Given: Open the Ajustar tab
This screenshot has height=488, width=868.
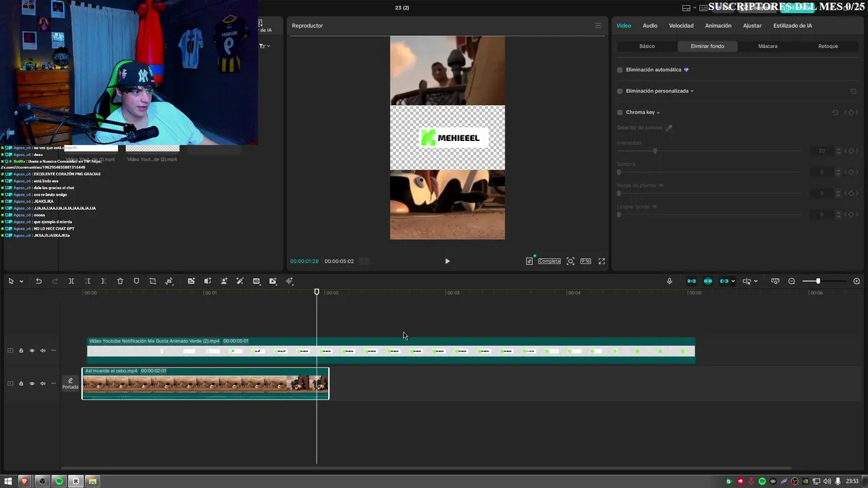Looking at the screenshot, I should coord(752,26).
